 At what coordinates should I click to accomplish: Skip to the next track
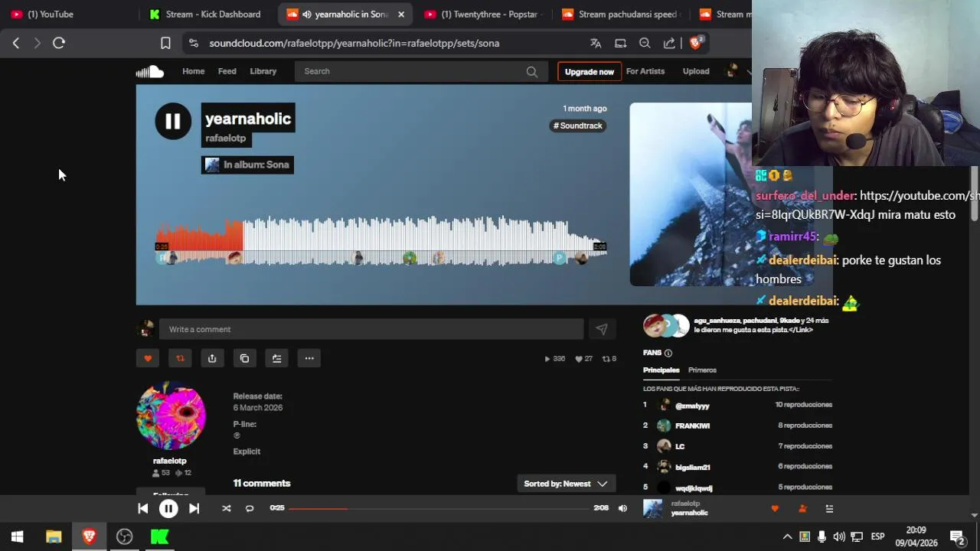[x=194, y=508]
